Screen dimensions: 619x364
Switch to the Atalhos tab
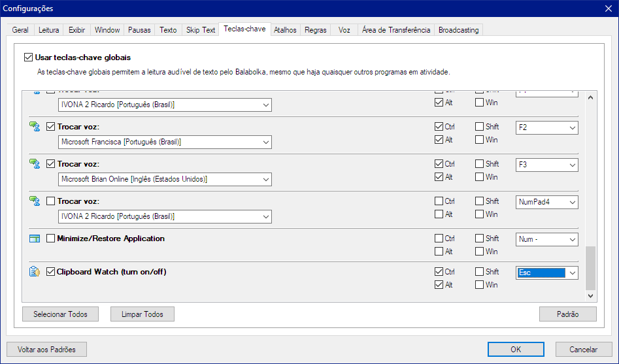tap(285, 30)
